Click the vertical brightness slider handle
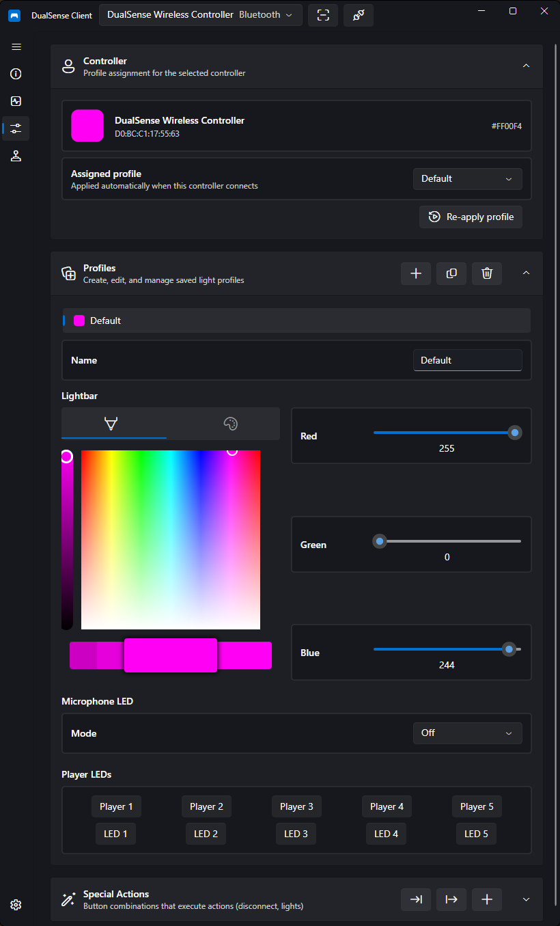Image resolution: width=560 pixels, height=926 pixels. (x=66, y=457)
